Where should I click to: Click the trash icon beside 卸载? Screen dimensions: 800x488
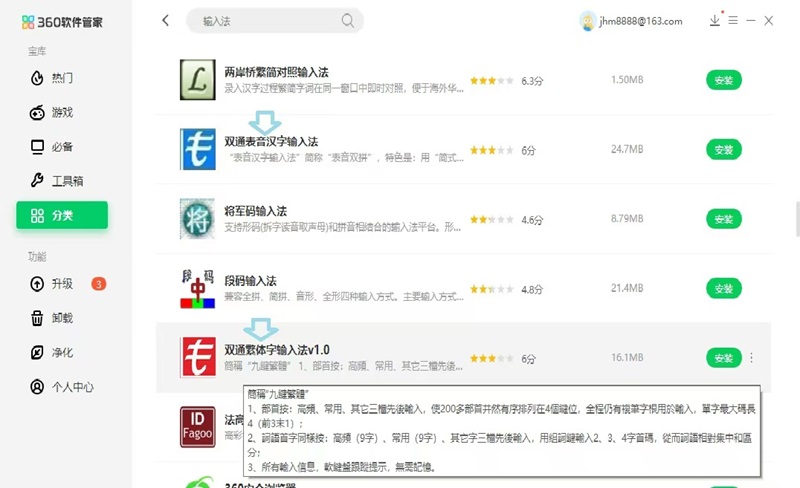(37, 318)
